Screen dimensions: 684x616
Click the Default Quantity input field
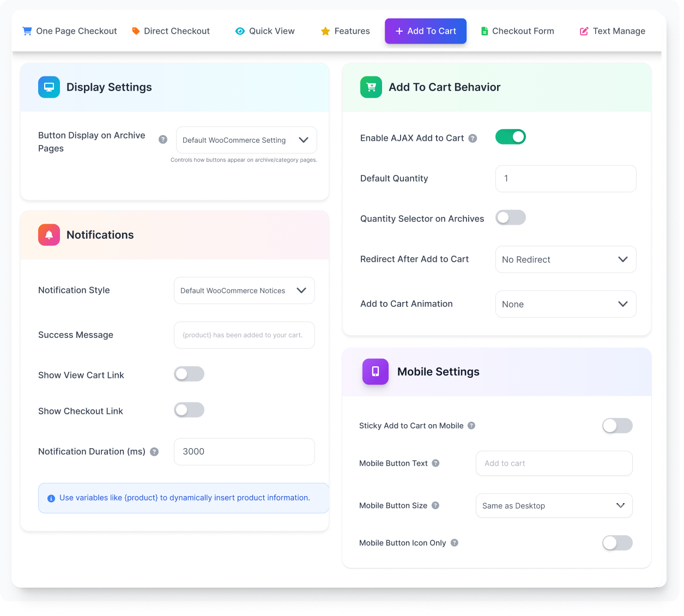point(565,179)
